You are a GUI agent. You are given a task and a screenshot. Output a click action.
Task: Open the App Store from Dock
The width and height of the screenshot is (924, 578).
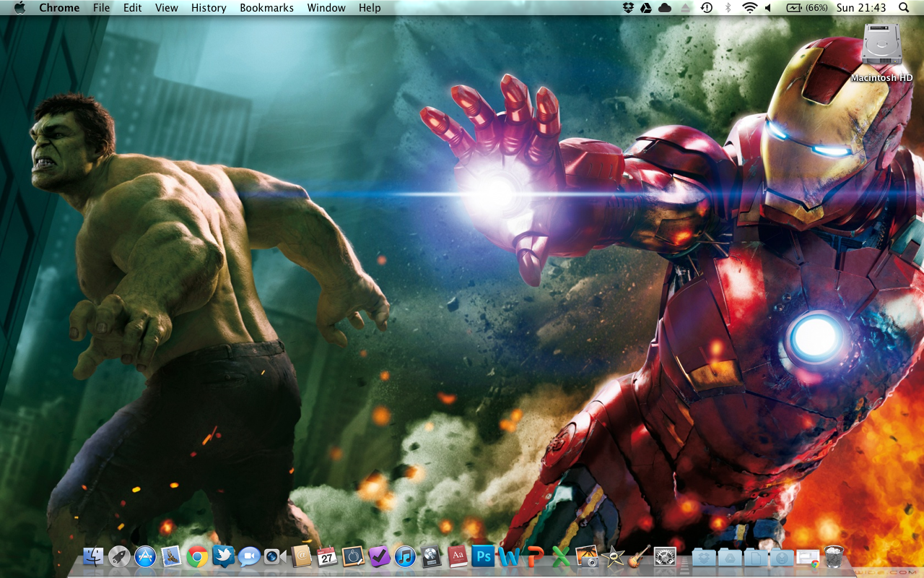pos(145,556)
